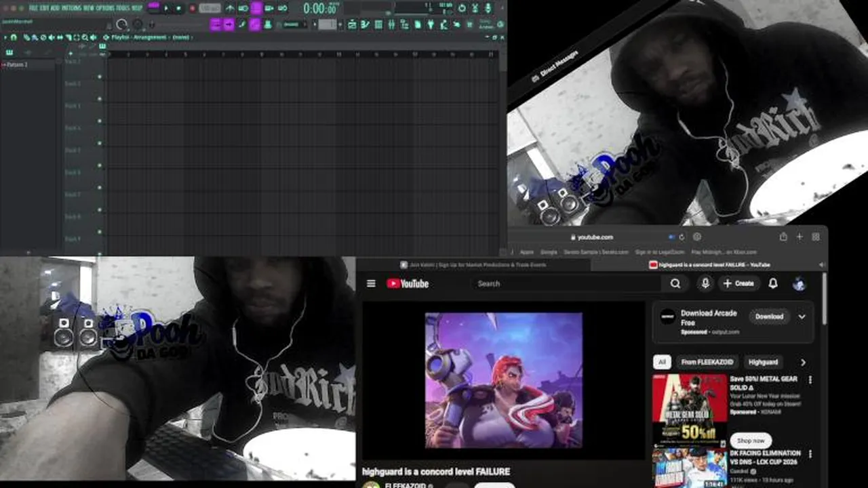This screenshot has width=868, height=488.
Task: Select the From FLEEKAZOID filter chip
Action: 707,362
